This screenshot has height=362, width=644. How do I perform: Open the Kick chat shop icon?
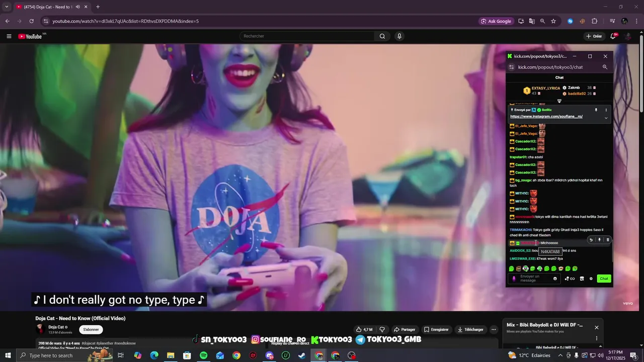[x=582, y=279]
